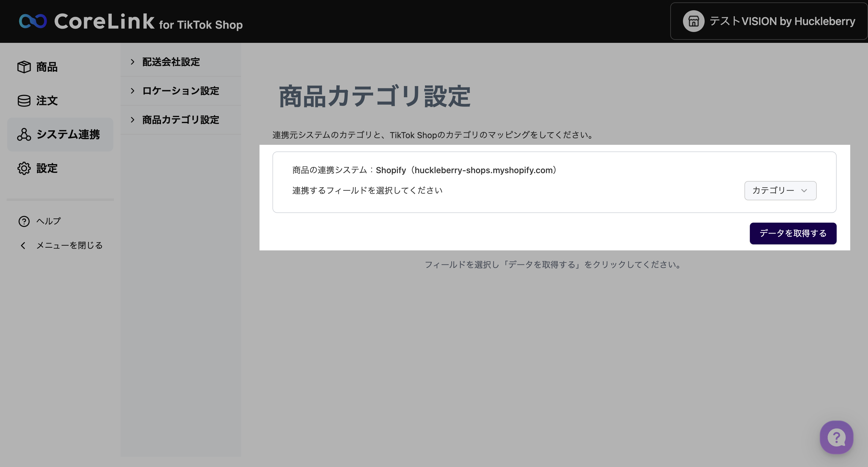Collapse sidebar with メニューを閉じる arrow
The width and height of the screenshot is (868, 467).
23,246
